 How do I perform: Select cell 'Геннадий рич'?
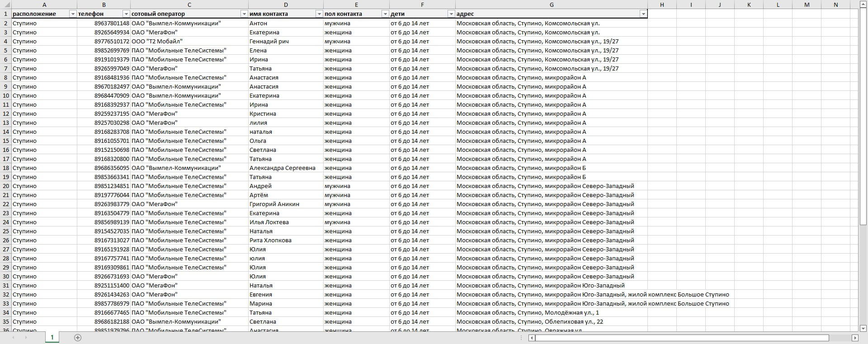pyautogui.click(x=286, y=41)
